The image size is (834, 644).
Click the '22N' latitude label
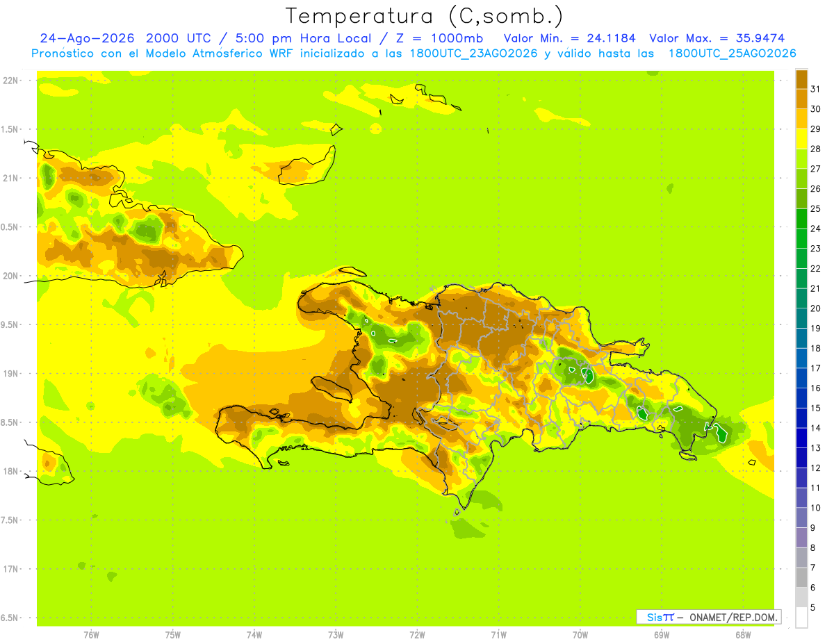(11, 81)
